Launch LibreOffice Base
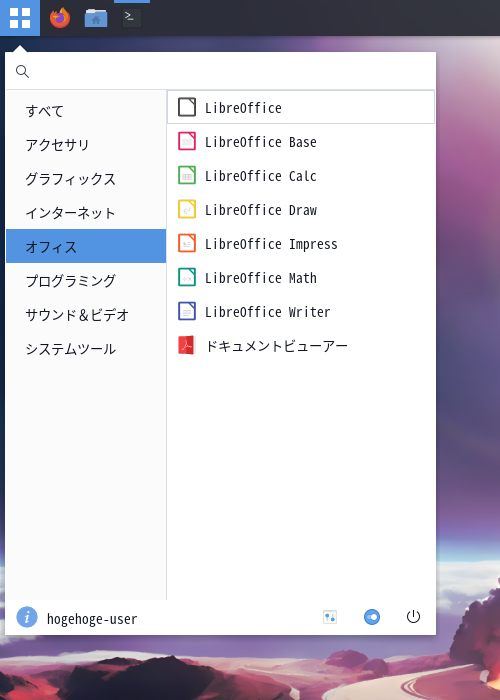The height and width of the screenshot is (700, 500). click(x=300, y=142)
